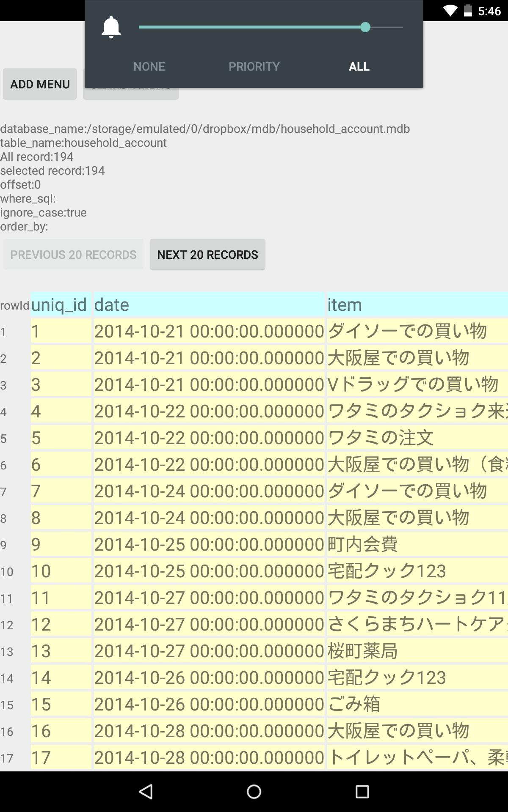Click the date column header
The image size is (508, 812).
(209, 304)
